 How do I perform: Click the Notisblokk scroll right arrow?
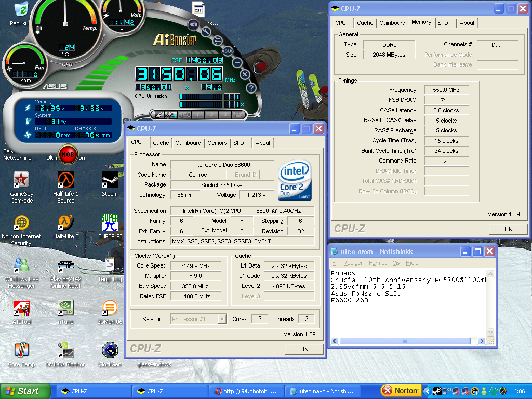click(x=482, y=341)
